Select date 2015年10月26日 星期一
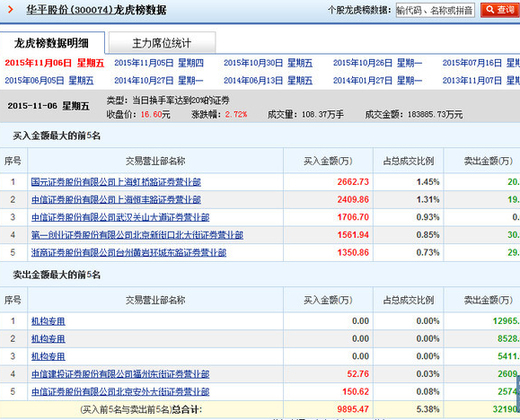This screenshot has width=520, height=420. 377,63
